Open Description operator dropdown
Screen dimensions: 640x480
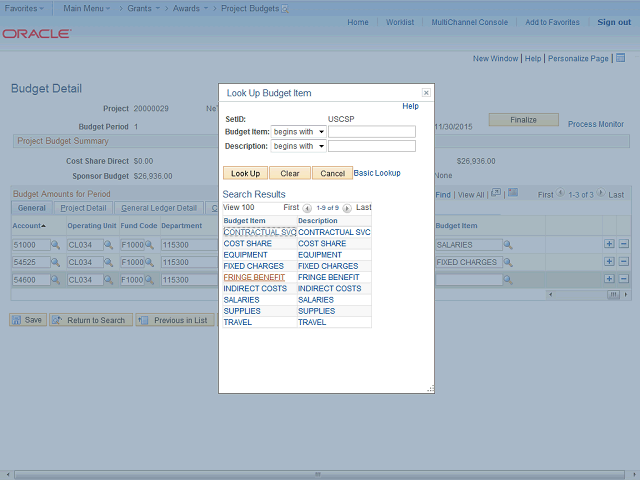point(299,146)
